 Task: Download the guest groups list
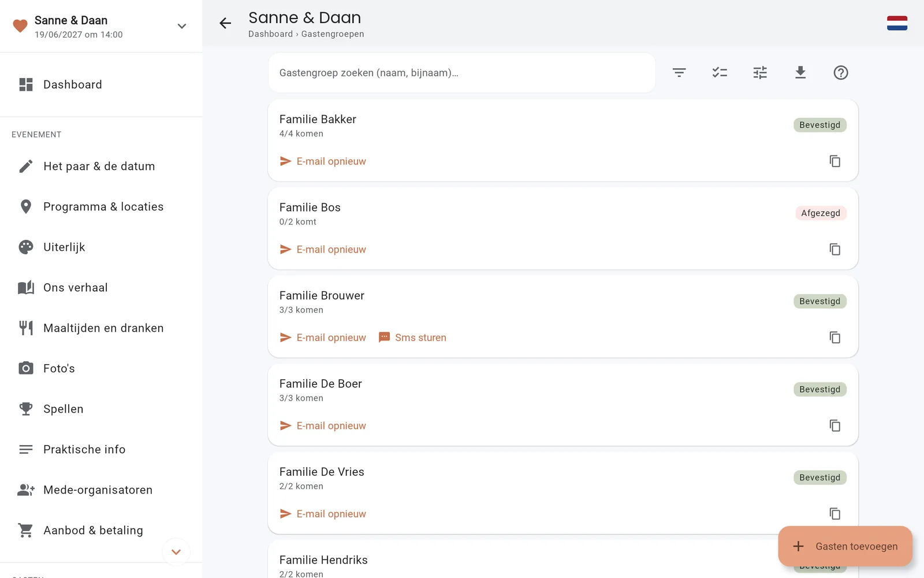pyautogui.click(x=800, y=73)
